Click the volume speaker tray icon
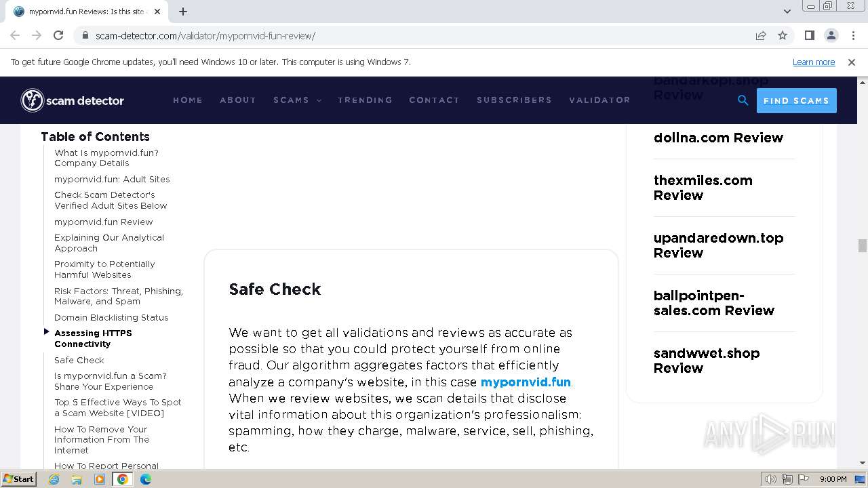This screenshot has height=488, width=868. [771, 479]
